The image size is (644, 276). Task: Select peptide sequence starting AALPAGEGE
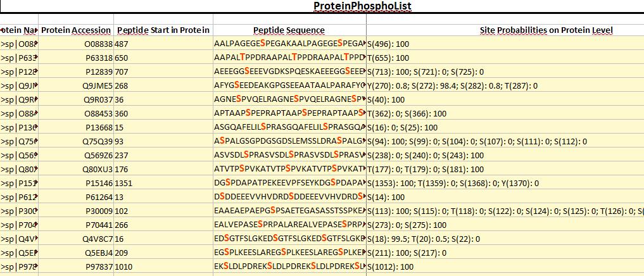(x=289, y=44)
